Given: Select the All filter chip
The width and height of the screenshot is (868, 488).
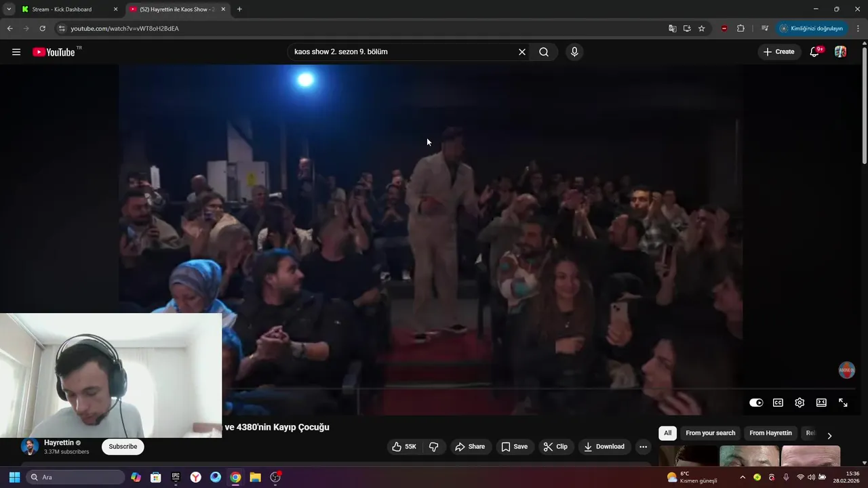Looking at the screenshot, I should click(668, 433).
